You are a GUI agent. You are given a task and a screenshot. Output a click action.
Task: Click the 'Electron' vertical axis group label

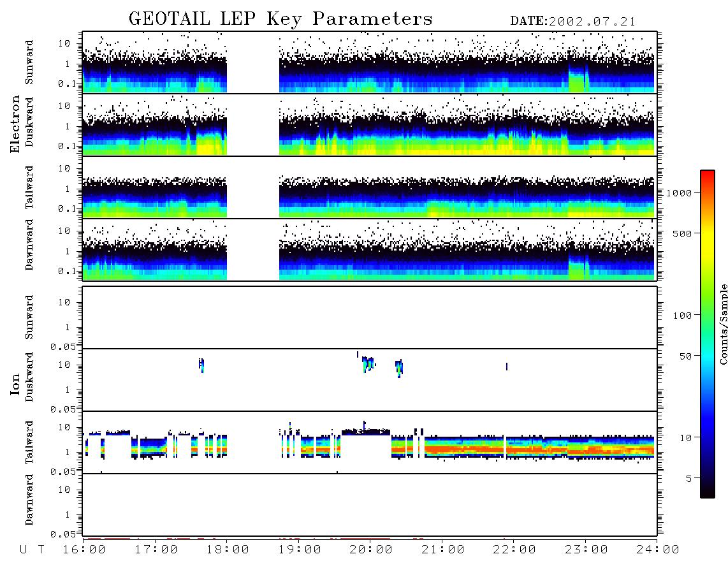(x=15, y=124)
